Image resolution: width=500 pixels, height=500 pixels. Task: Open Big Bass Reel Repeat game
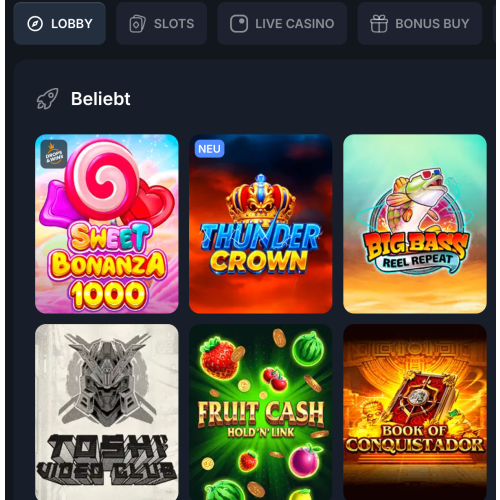[415, 224]
